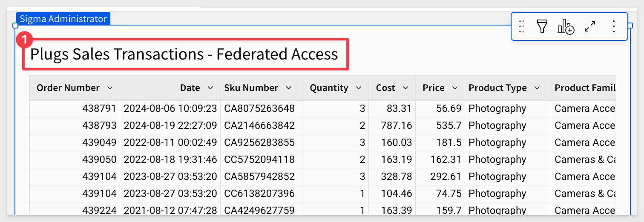Click SKU cell CC5752094118
644x222 pixels.
coord(261,159)
